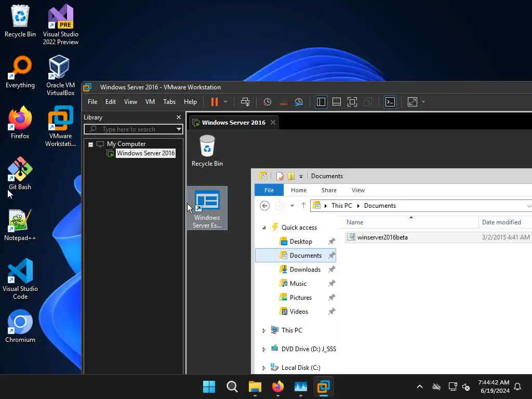Open Documents under Quick access
Screen dimensions: 532x399
[296, 256]
